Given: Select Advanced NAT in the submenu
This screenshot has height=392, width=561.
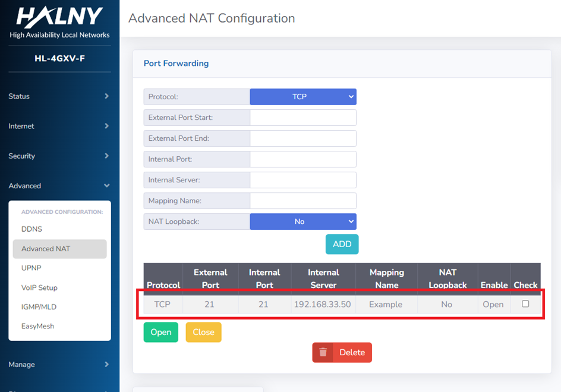Looking at the screenshot, I should (60, 249).
